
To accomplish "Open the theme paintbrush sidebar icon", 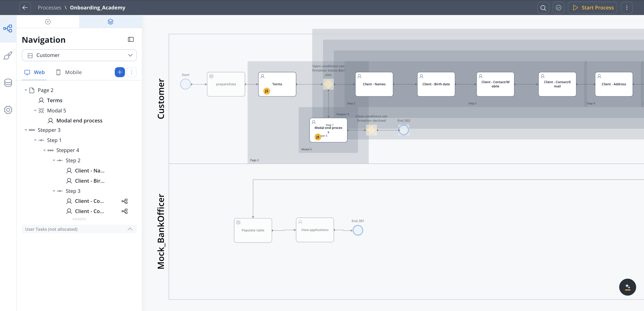I will [x=8, y=55].
